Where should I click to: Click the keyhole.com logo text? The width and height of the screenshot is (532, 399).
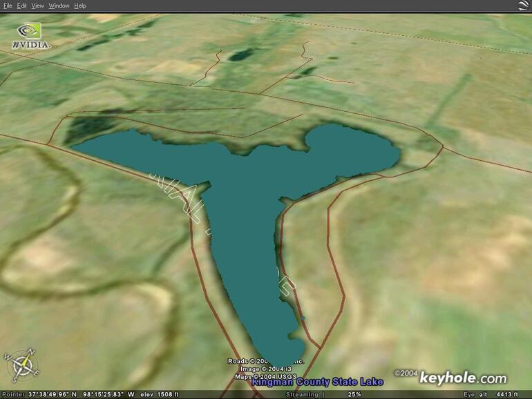click(x=463, y=378)
